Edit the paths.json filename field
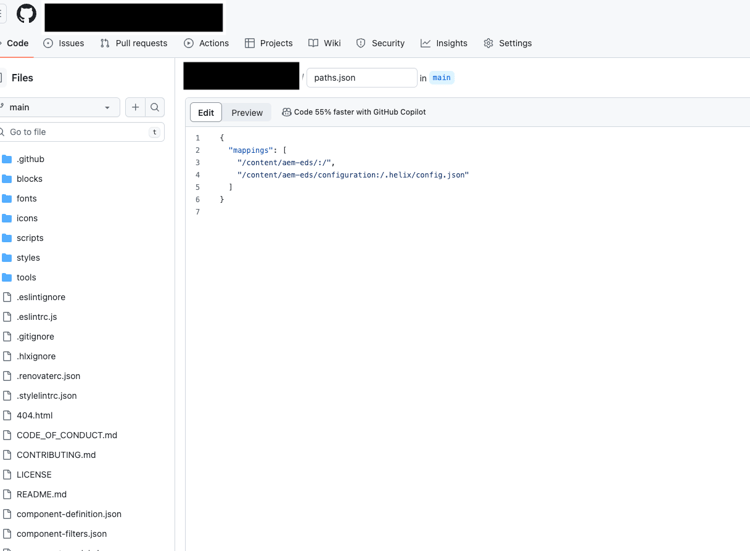Viewport: 750px width, 551px height. tap(362, 77)
